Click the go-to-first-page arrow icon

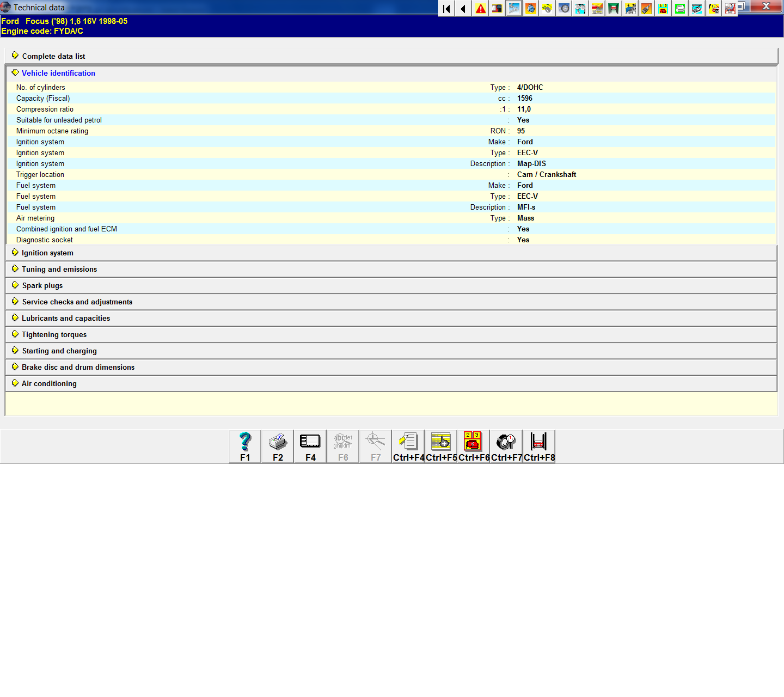(x=447, y=8)
